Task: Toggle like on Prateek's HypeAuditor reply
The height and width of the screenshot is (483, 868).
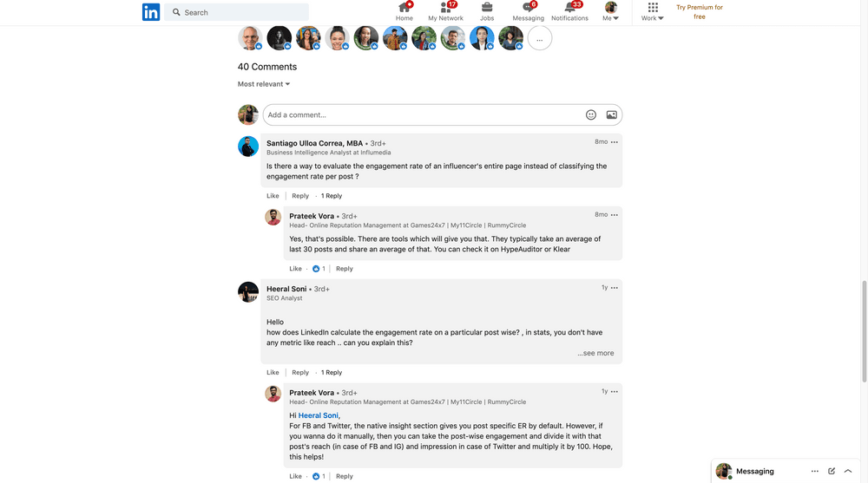Action: click(295, 269)
